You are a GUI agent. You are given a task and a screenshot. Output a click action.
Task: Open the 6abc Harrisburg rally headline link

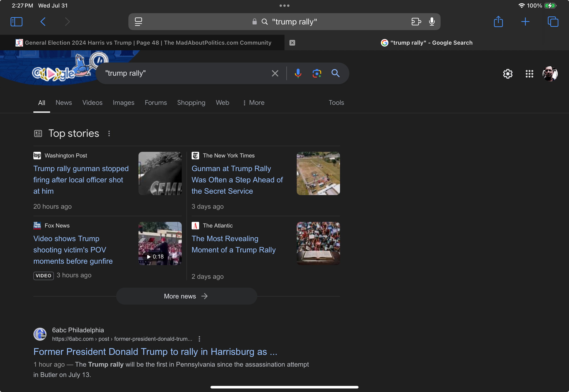pyautogui.click(x=155, y=352)
